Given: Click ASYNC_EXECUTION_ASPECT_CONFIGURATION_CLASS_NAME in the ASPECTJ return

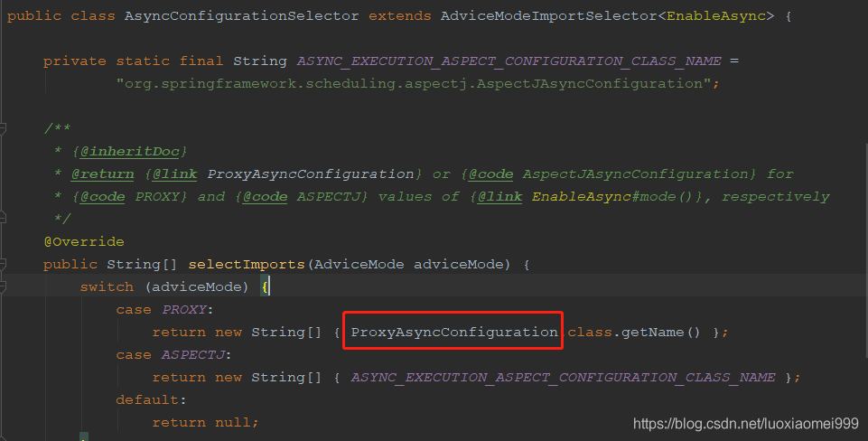Looking at the screenshot, I should (563, 377).
